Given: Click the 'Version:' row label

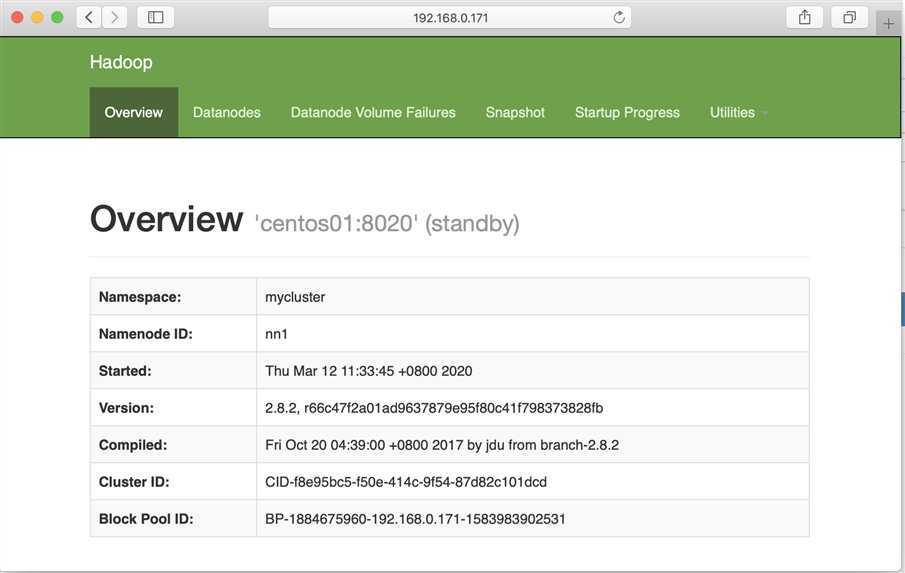Looking at the screenshot, I should (126, 408).
